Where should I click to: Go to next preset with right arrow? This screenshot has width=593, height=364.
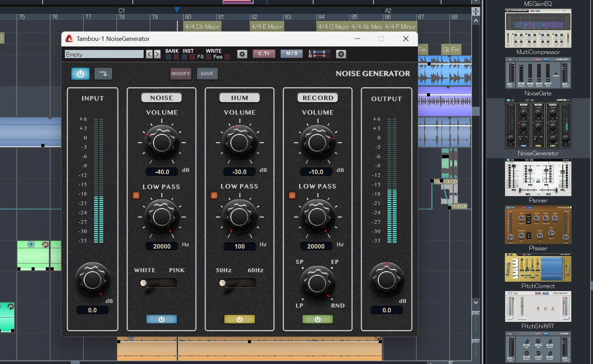click(x=157, y=54)
